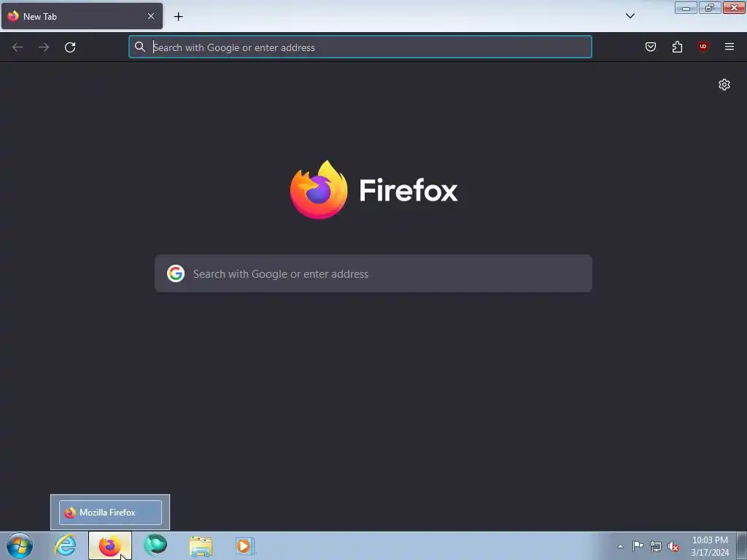This screenshot has width=747, height=560.
Task: Open network status tray icon
Action: tap(656, 546)
